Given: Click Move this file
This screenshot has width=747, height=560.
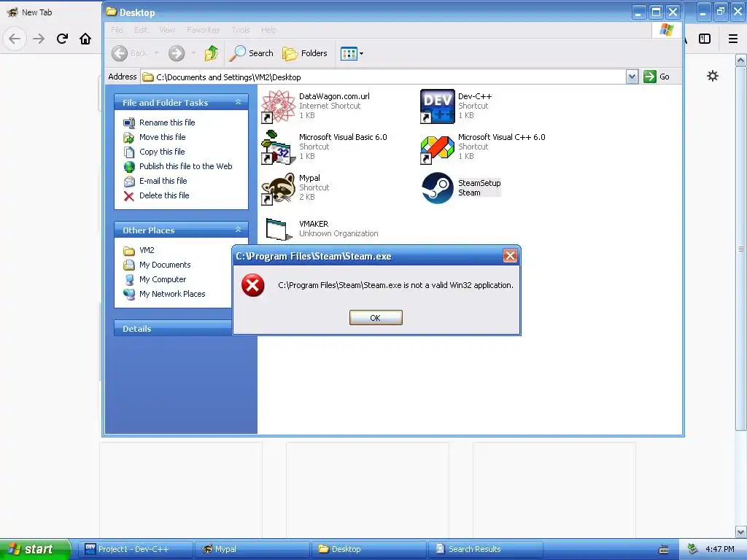Looking at the screenshot, I should [x=163, y=137].
